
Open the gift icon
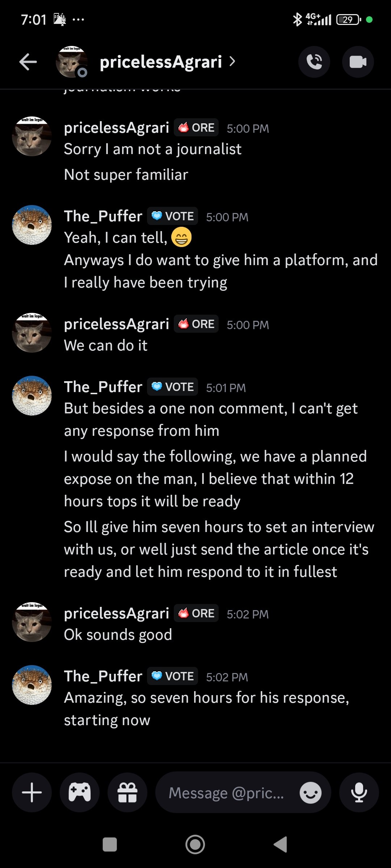pos(127,792)
